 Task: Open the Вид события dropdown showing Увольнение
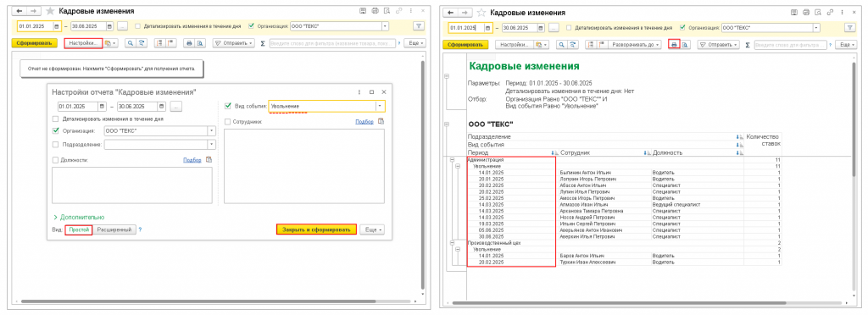(381, 106)
